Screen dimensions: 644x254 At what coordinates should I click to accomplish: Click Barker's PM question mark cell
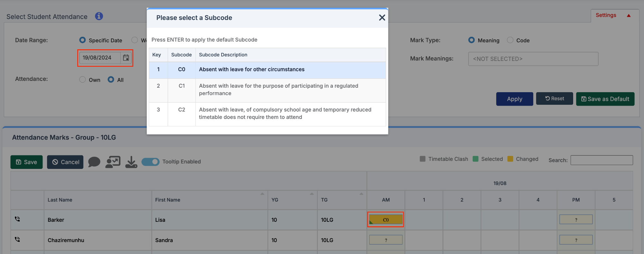pos(576,220)
